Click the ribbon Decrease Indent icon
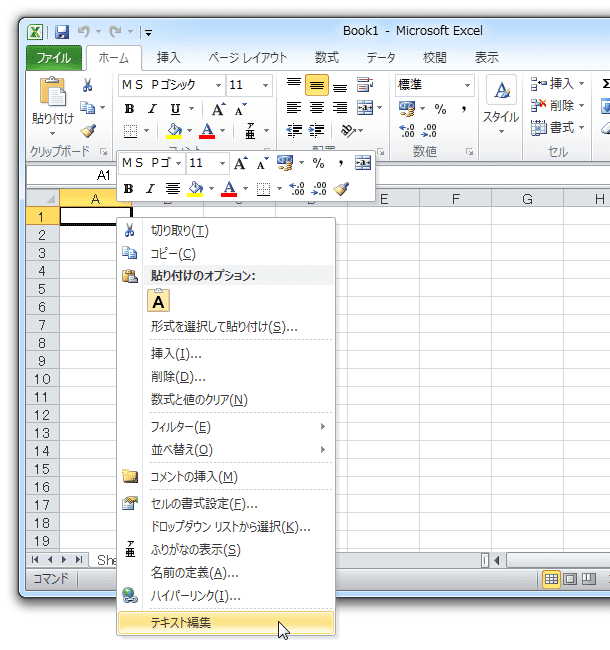 [294, 130]
